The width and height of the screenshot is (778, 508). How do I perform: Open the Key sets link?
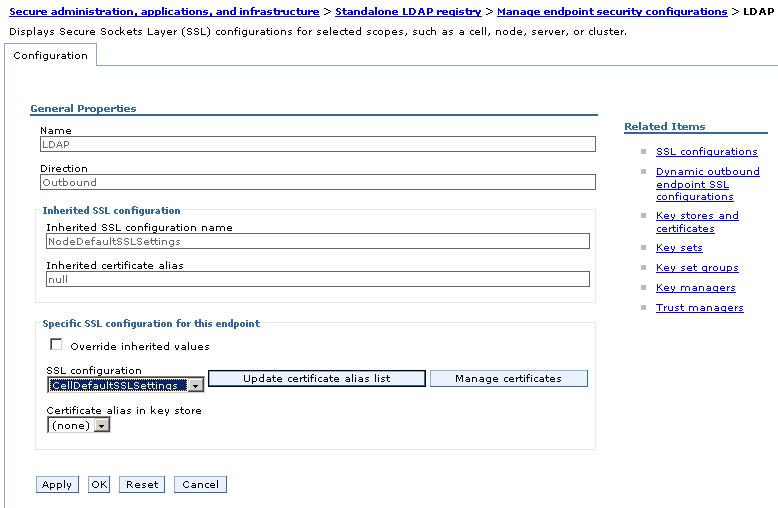[679, 248]
